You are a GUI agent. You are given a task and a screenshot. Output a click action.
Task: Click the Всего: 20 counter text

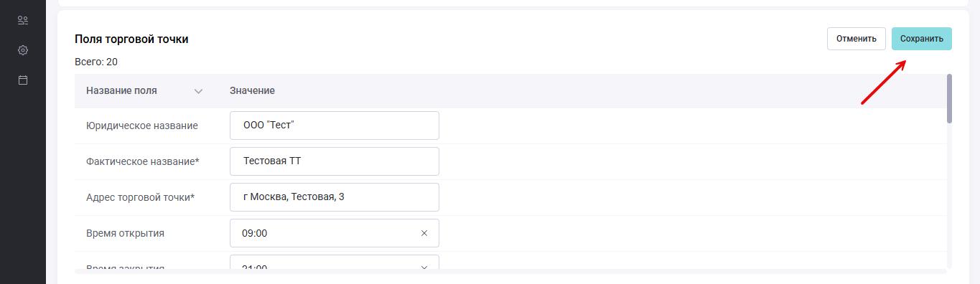[96, 62]
